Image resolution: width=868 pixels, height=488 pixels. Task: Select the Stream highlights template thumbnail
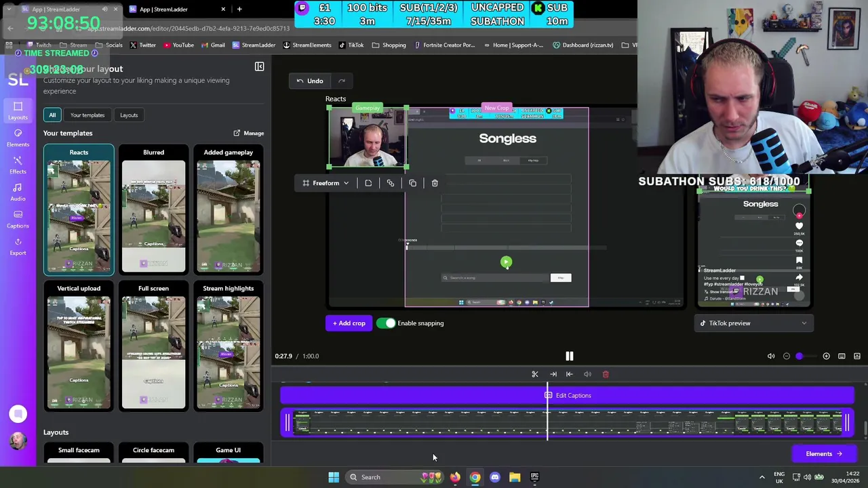(229, 347)
